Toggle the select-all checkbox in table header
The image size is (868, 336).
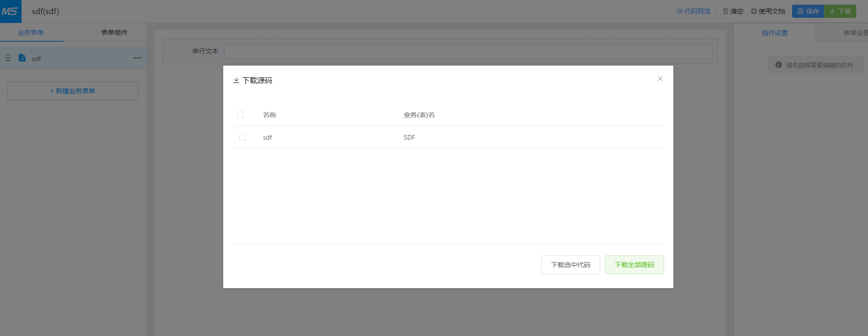pyautogui.click(x=241, y=115)
